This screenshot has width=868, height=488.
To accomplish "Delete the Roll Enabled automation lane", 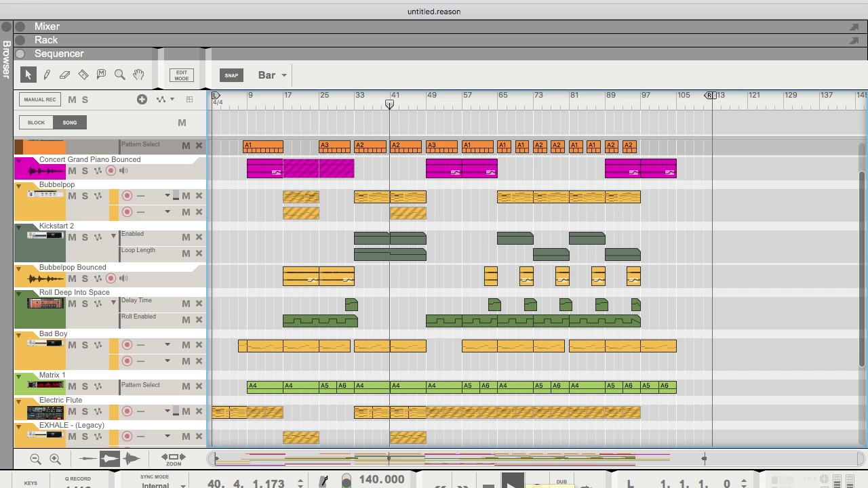I will [x=199, y=320].
